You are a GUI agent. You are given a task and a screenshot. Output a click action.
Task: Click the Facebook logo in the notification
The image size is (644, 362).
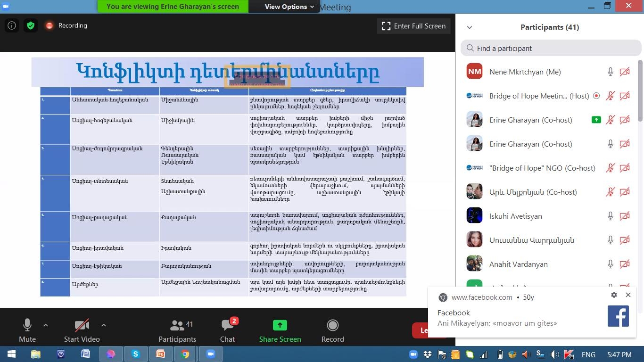618,316
